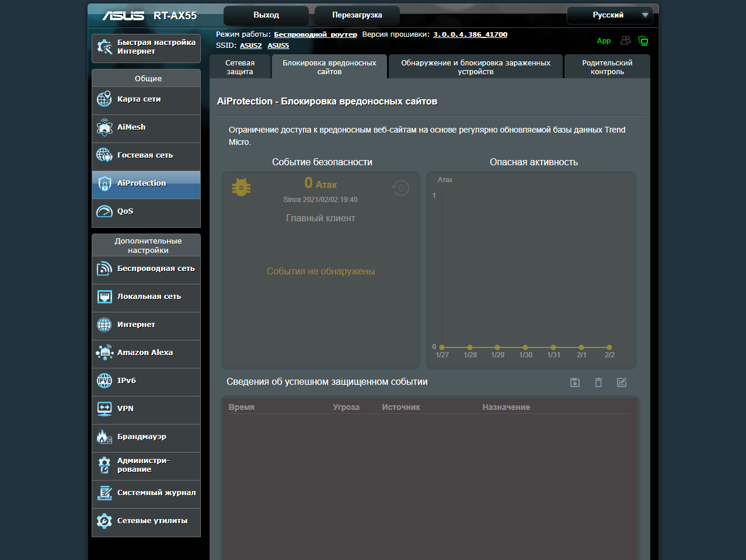Click the Сетевые утилиты tools icon
Image resolution: width=746 pixels, height=560 pixels.
(x=104, y=521)
